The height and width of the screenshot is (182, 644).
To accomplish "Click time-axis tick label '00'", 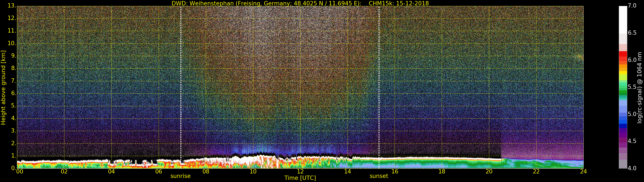I will point(20,172).
